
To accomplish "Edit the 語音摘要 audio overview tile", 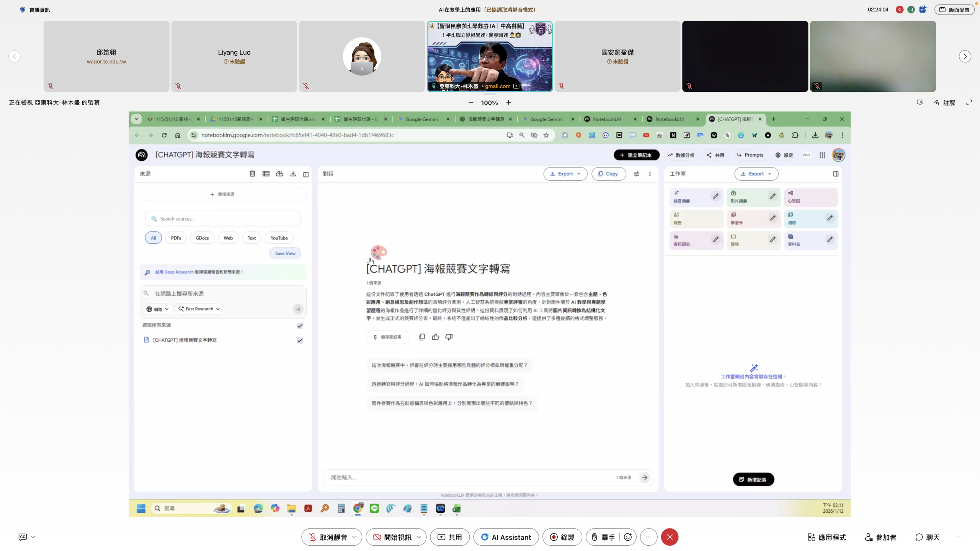I will (715, 196).
